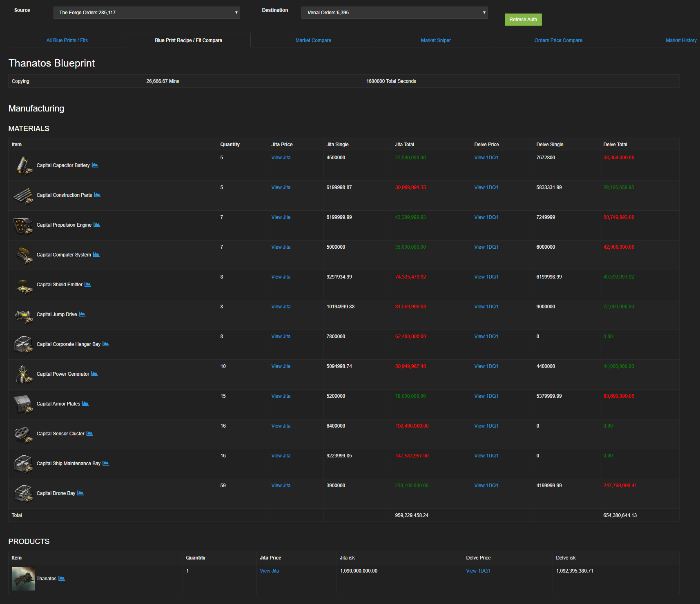Viewport: 700px width, 604px height.
Task: Click the Refresh Auth button
Action: click(523, 20)
